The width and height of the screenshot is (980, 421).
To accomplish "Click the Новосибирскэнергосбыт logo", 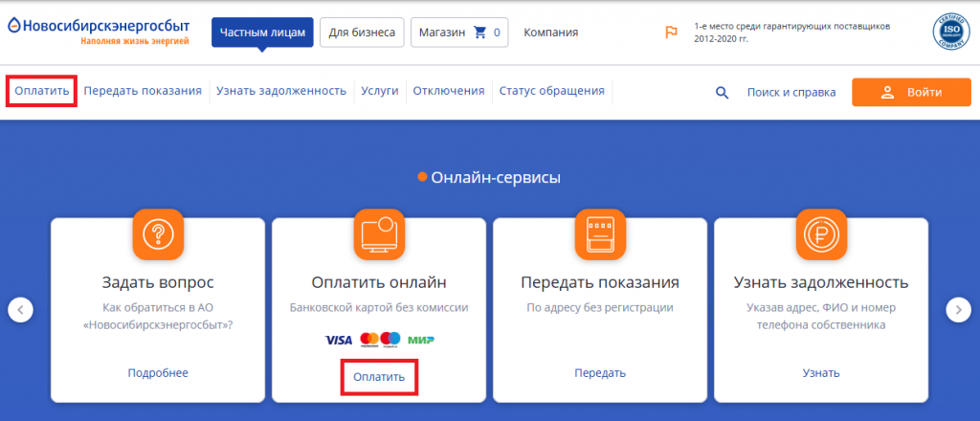I will click(99, 32).
